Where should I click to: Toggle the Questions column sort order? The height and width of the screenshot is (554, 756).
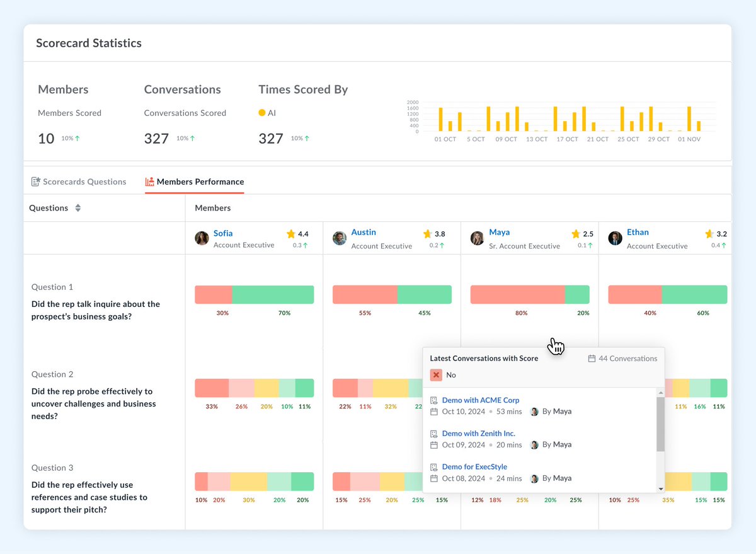(x=77, y=207)
